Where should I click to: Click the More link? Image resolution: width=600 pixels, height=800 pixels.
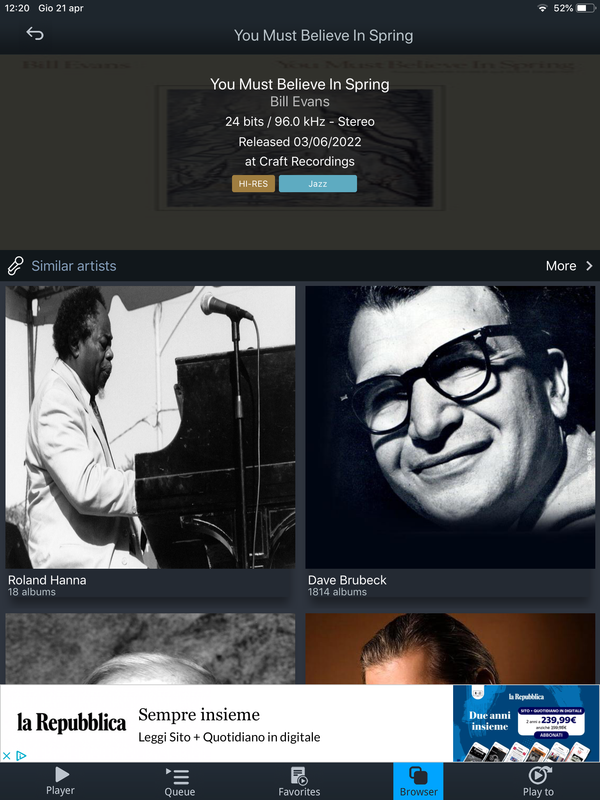(x=561, y=266)
